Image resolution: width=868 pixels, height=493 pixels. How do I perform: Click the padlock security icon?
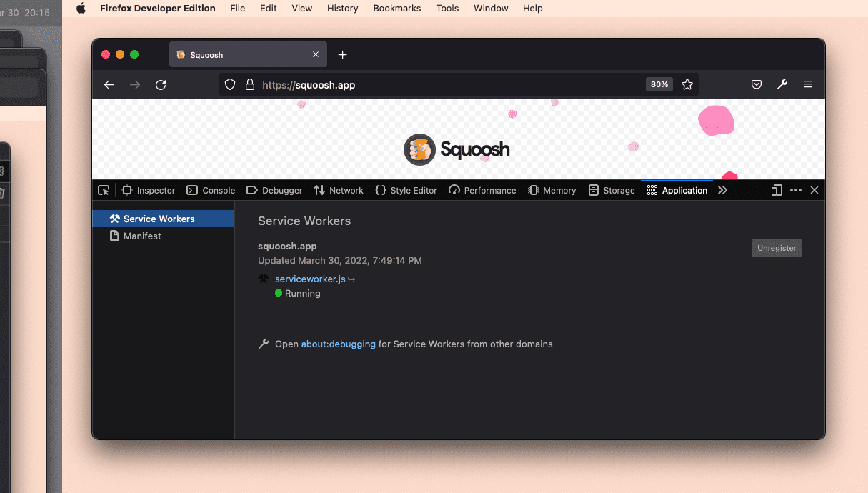coord(249,84)
